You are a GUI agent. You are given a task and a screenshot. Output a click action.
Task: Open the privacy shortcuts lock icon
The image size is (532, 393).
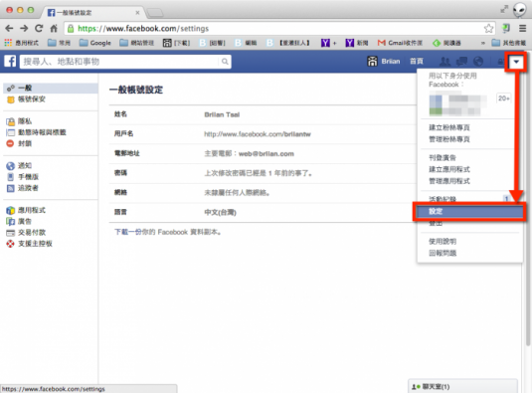pos(500,62)
